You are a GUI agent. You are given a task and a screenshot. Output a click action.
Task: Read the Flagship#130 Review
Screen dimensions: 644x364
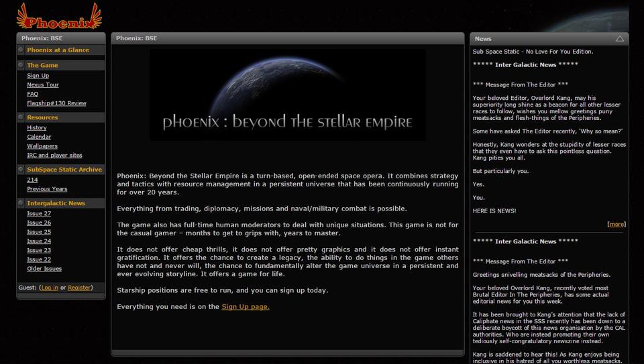coord(56,103)
